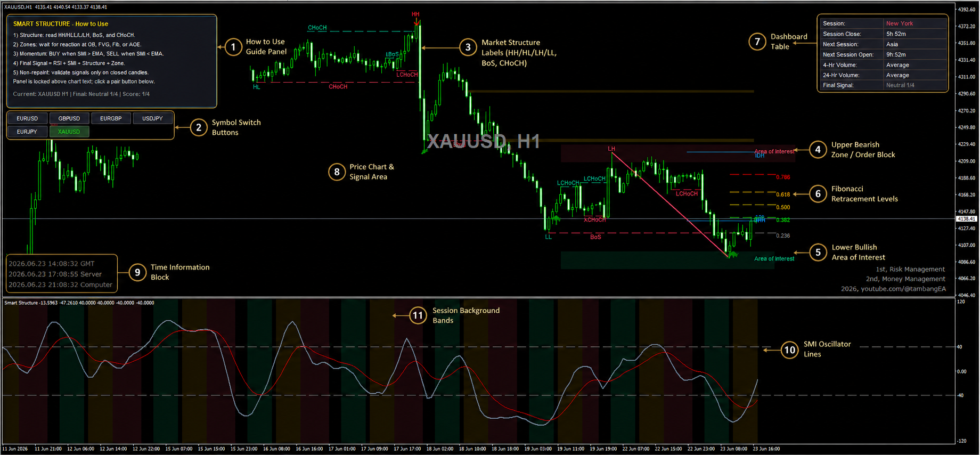Screen dimensions: 980x455
Task: Click the Final Signal row in dashboard
Action: [x=884, y=85]
